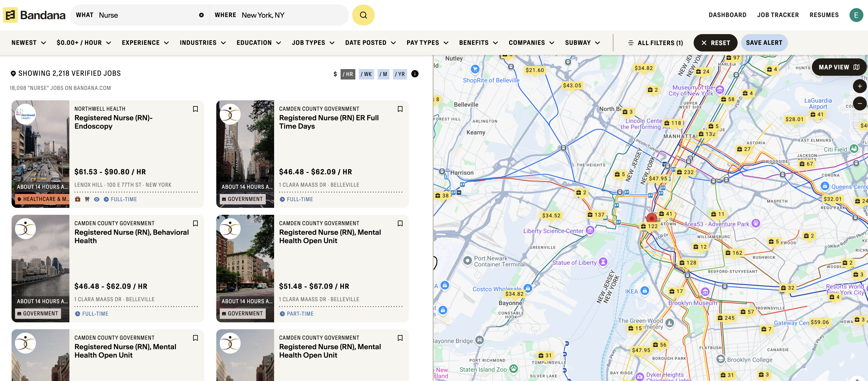
Task: Click the Bandana logo
Action: (x=34, y=15)
